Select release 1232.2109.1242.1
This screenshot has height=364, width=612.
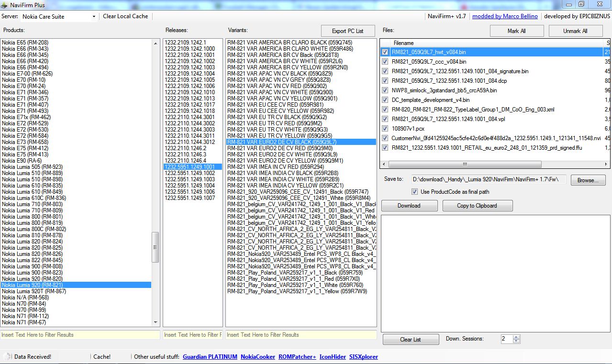pyautogui.click(x=193, y=43)
